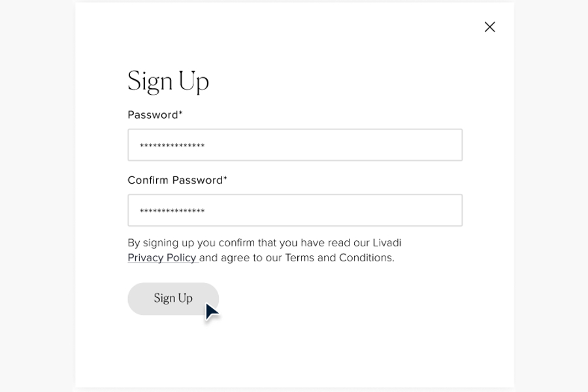Click the Terms and Conditions text

[x=339, y=257]
